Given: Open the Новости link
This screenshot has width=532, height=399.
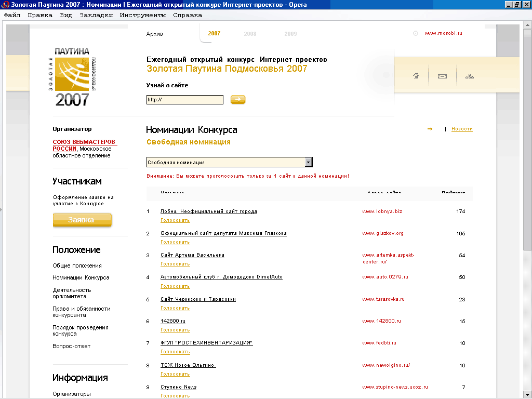Looking at the screenshot, I should tap(462, 129).
